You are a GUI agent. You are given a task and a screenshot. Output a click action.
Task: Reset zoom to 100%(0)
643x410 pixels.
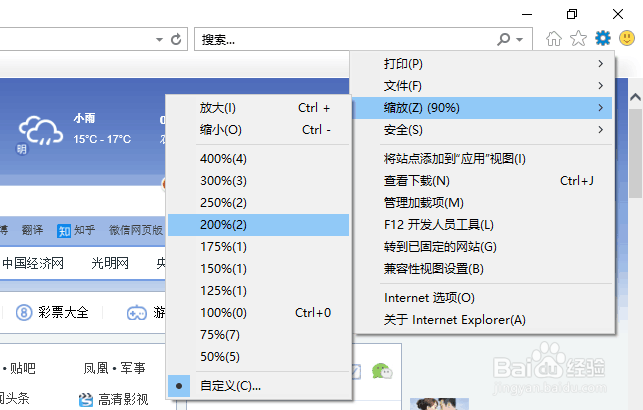point(259,313)
